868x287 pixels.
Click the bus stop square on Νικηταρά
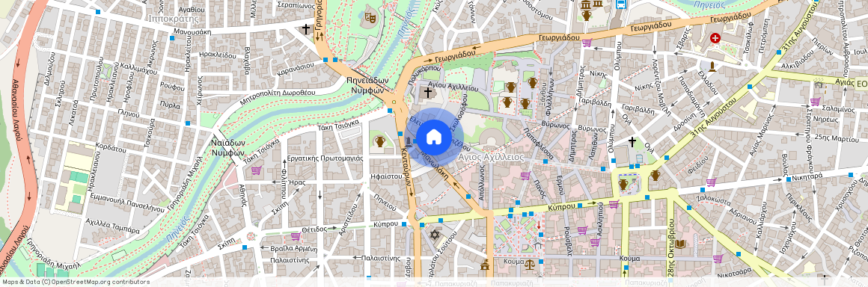[x=788, y=179]
